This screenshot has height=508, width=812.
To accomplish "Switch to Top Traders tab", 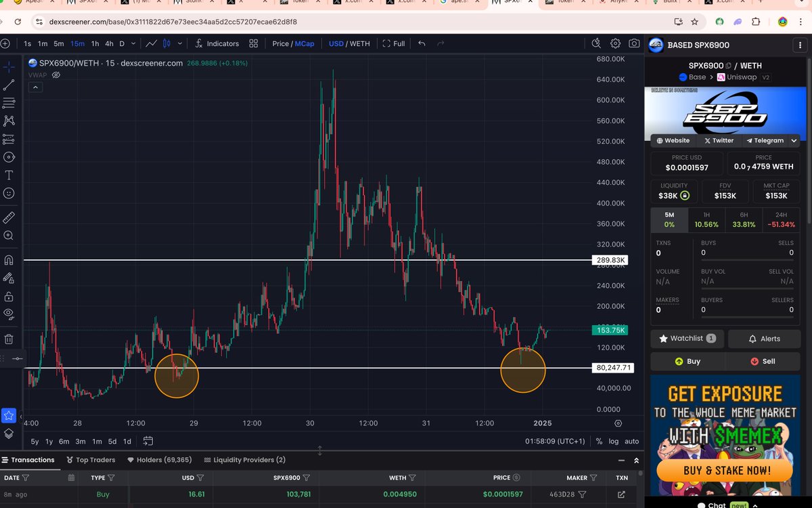I will pos(91,460).
